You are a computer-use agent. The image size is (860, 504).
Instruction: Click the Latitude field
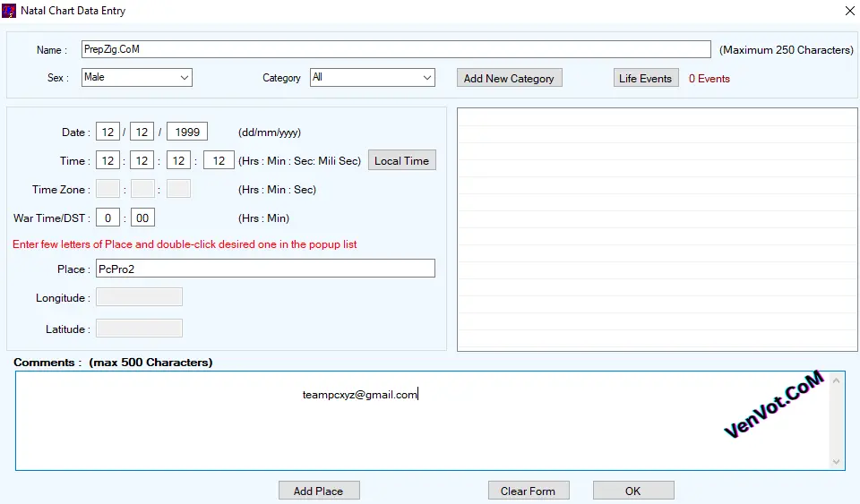[x=140, y=329]
